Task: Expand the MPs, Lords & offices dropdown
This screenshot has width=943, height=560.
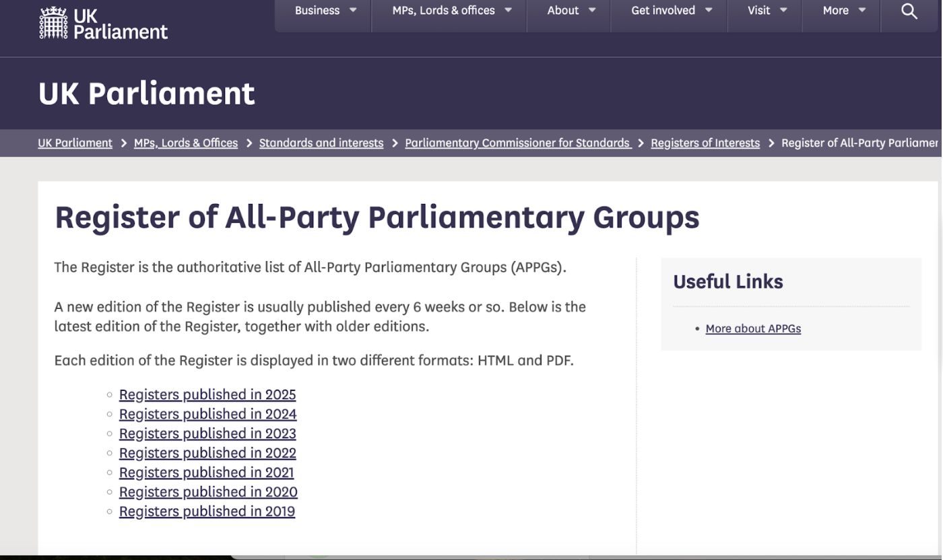Action: [x=451, y=11]
